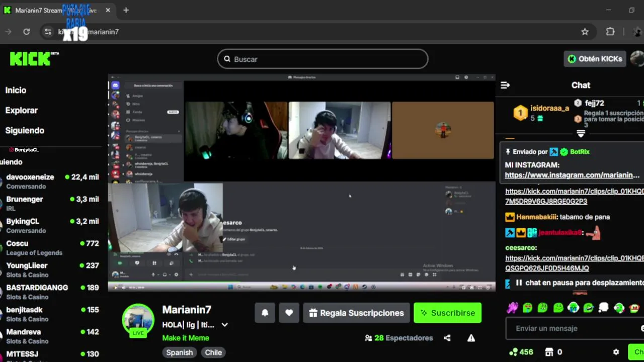Open chat settings gear
644x362 pixels.
[x=616, y=352]
